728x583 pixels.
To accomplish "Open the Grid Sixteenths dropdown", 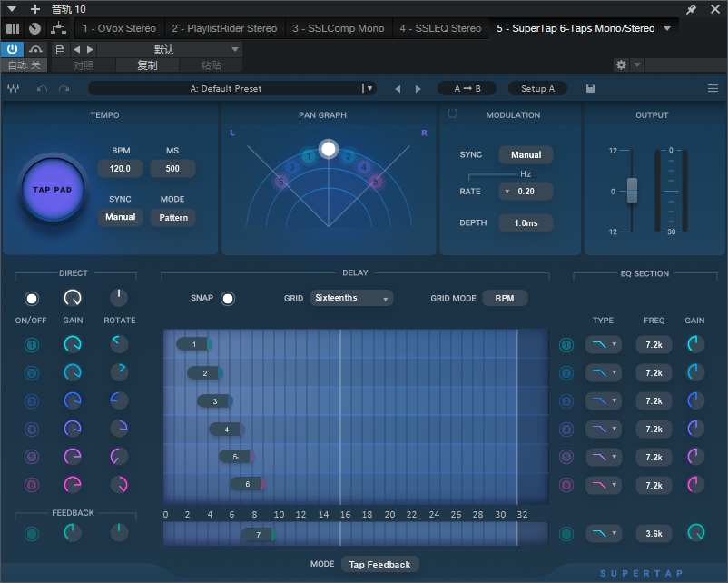I will (351, 298).
